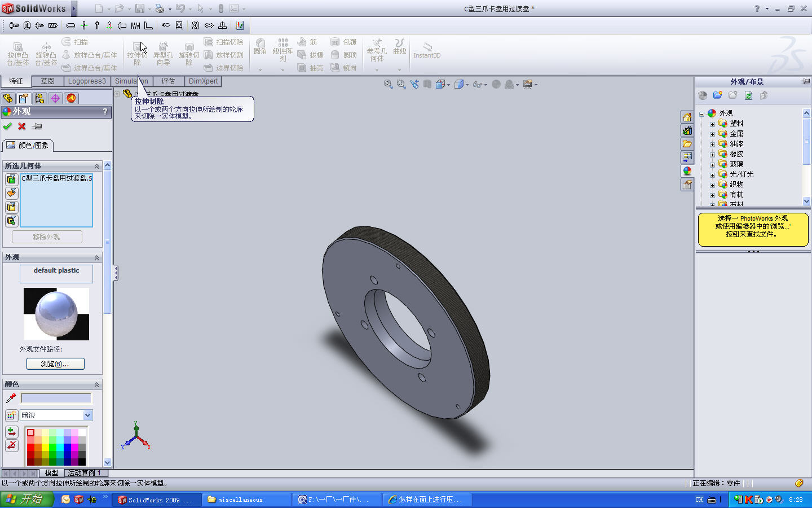Click the print icon in the title bar
The height and width of the screenshot is (508, 812).
pos(160,8)
